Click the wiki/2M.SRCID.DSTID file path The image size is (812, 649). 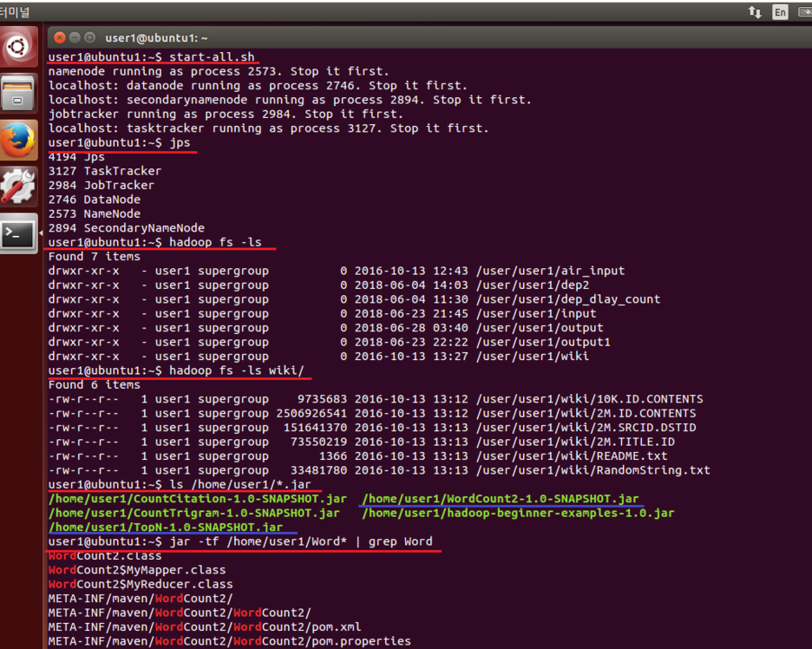[586, 428]
